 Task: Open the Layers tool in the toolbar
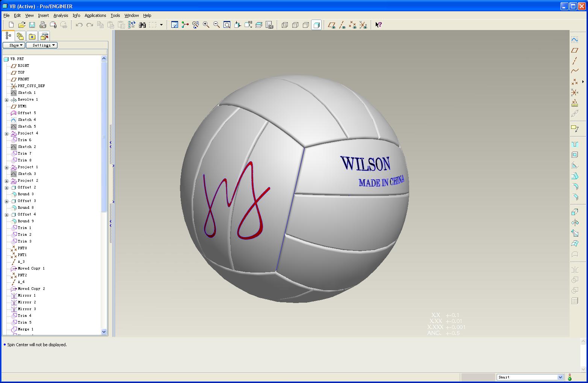[259, 25]
